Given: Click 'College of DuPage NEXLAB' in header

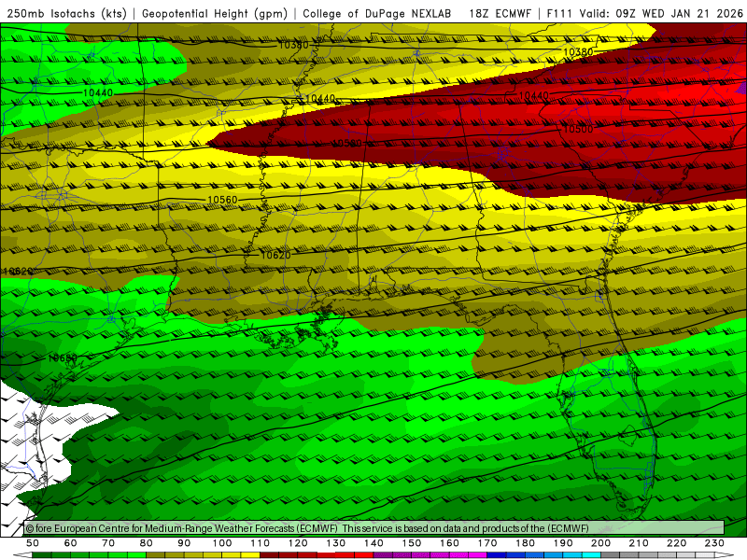Looking at the screenshot, I should click(377, 13).
